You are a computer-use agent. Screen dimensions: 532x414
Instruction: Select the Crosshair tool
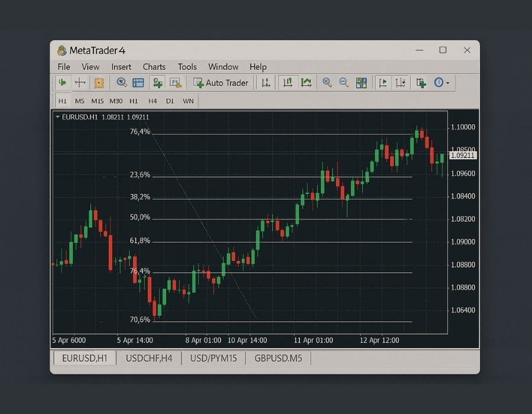tap(80, 82)
